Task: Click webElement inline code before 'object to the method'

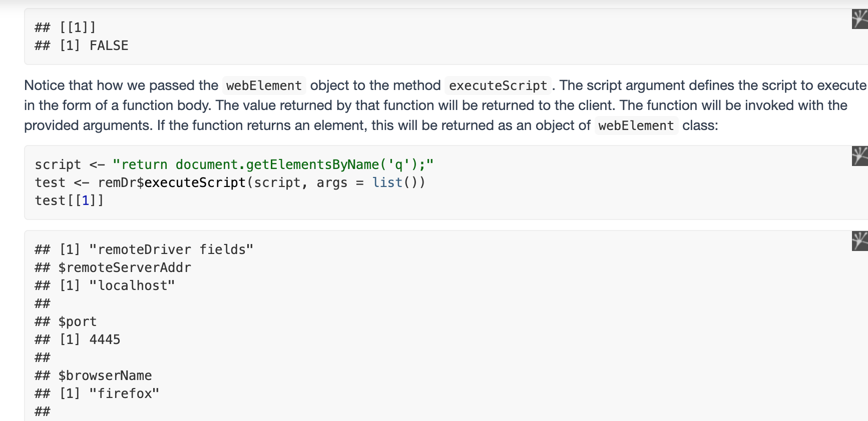Action: 264,85
